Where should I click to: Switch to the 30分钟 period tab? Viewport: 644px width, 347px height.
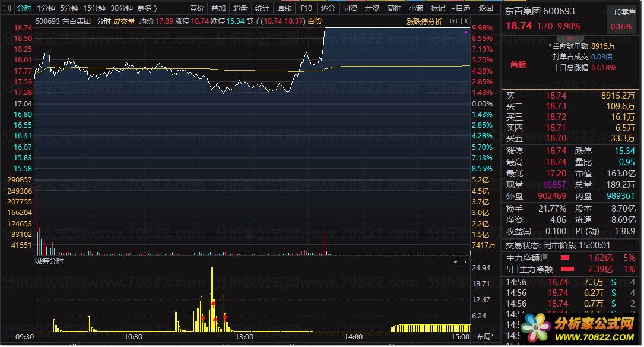point(122,8)
